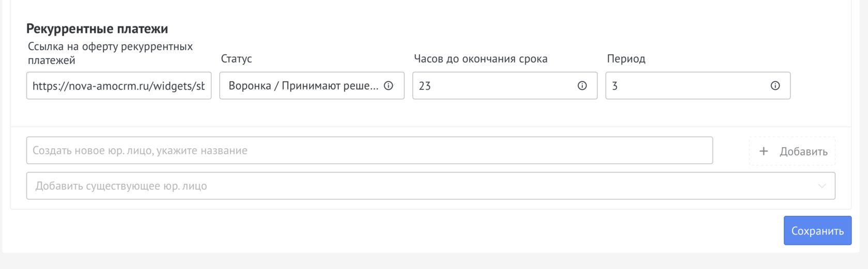Click the info icon in the Статус field
868x269 pixels.
coord(389,86)
